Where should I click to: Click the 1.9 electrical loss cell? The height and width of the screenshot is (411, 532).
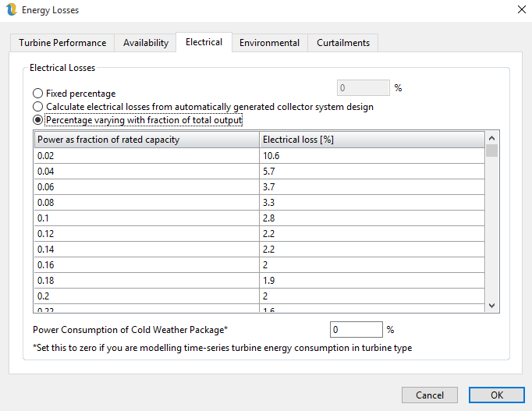372,280
